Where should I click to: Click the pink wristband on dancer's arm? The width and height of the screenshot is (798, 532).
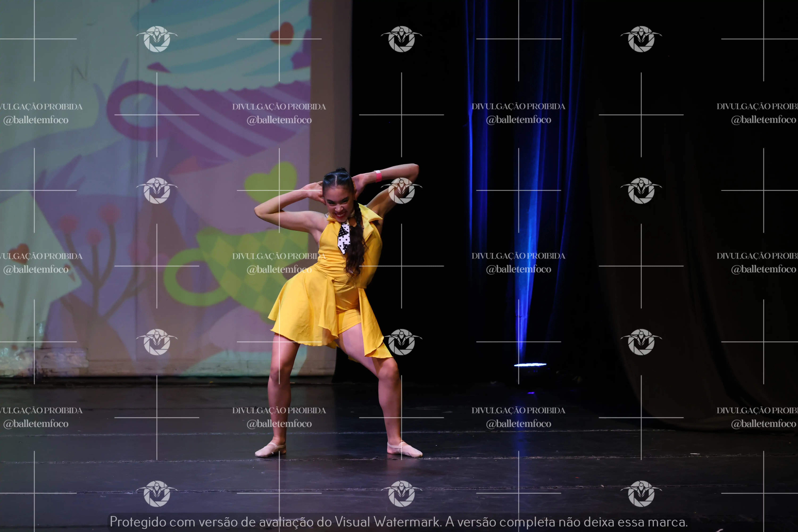click(x=378, y=176)
